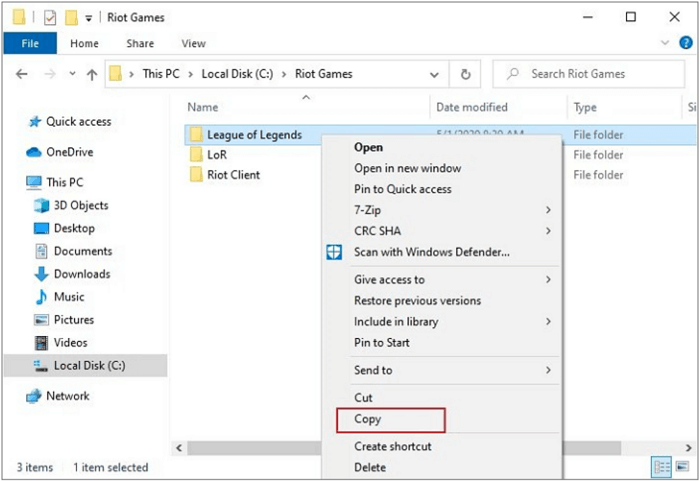Choose Copy from the context menu

368,420
